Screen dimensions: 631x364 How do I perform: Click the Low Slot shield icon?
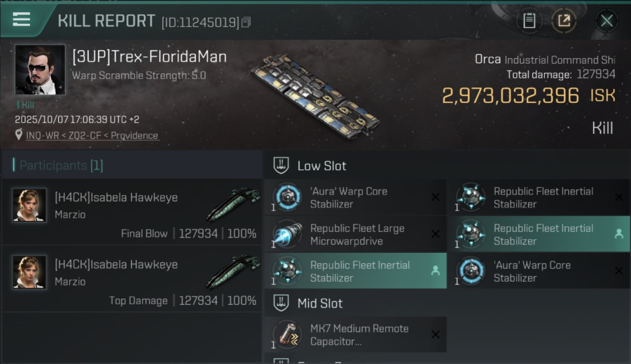[x=281, y=165]
